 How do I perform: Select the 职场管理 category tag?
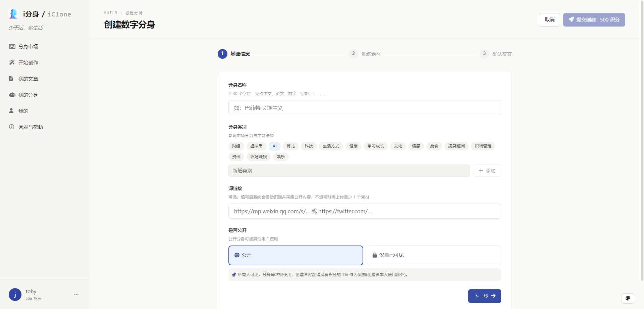483,146
